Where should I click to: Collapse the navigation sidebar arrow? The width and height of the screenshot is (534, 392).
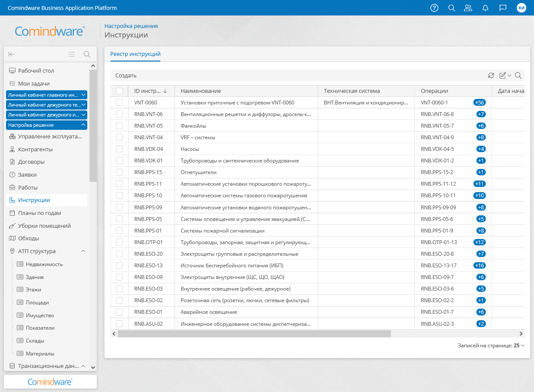click(12, 54)
